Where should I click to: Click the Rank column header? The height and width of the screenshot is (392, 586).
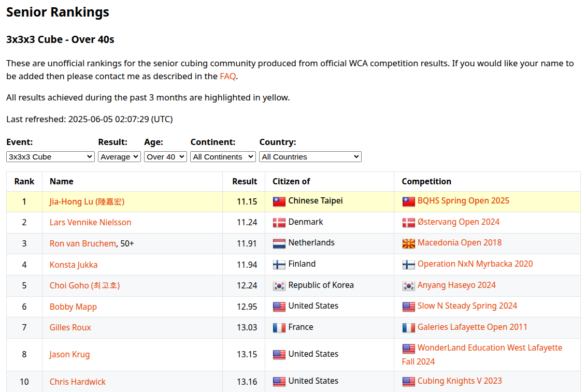(x=24, y=181)
